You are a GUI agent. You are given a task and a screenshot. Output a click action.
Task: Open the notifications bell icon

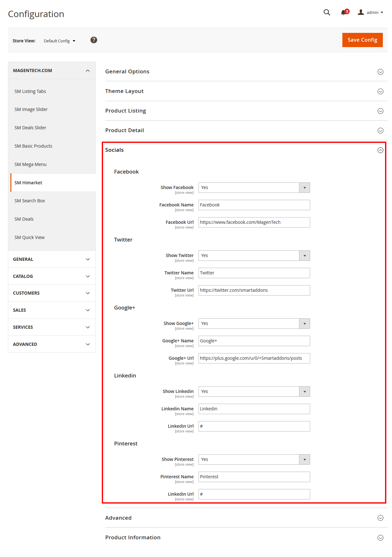click(345, 12)
